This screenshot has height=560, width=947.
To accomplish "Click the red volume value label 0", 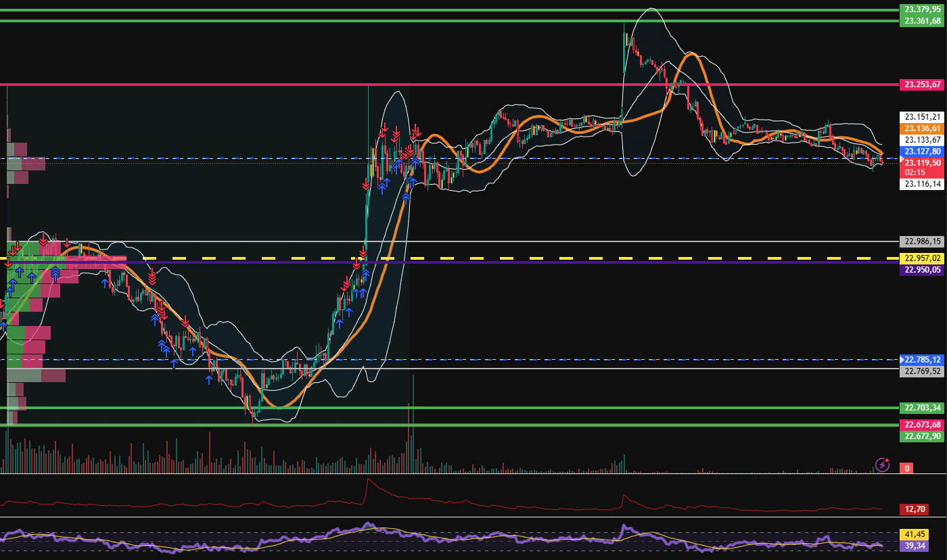I will tap(908, 468).
